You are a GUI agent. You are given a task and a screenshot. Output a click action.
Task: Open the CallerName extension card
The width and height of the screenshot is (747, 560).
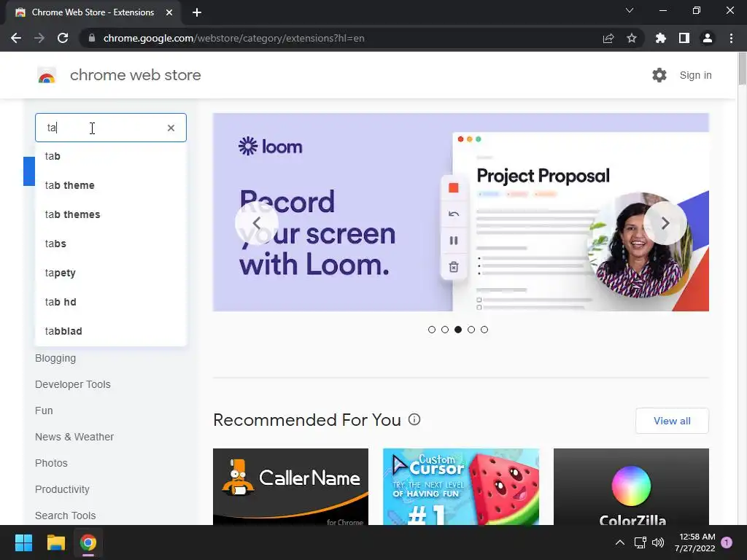tap(290, 486)
